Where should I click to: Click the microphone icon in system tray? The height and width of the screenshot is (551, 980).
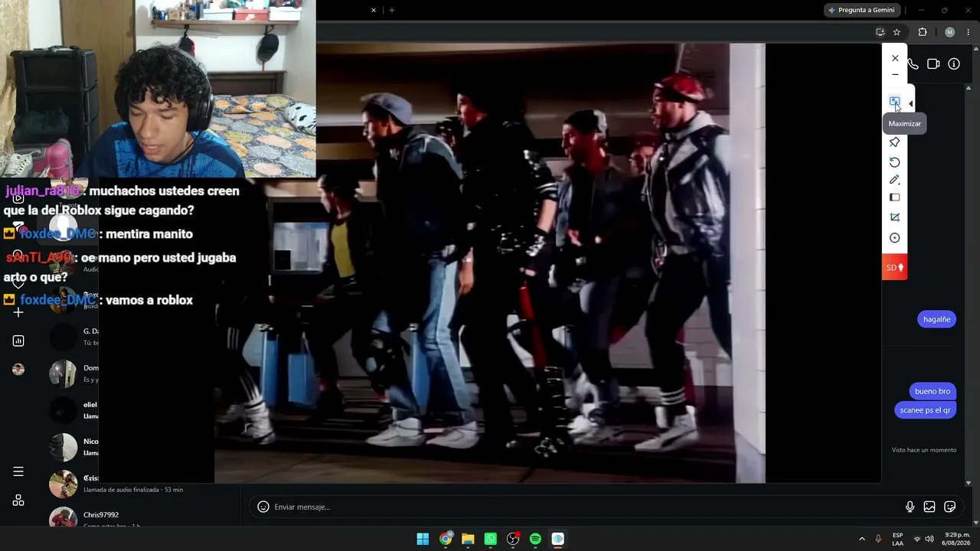[878, 539]
